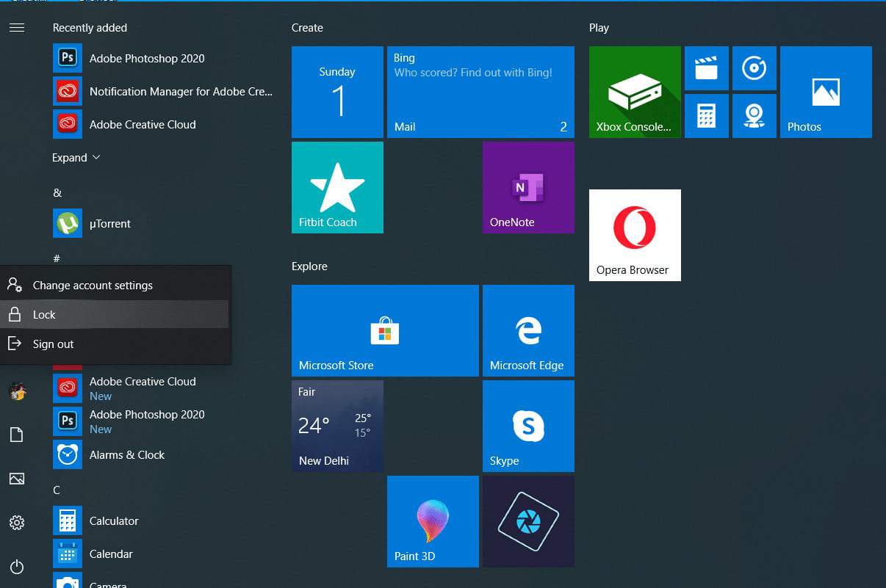Open the Movies & TV clapperboard tile
The height and width of the screenshot is (588, 886).
coord(707,68)
